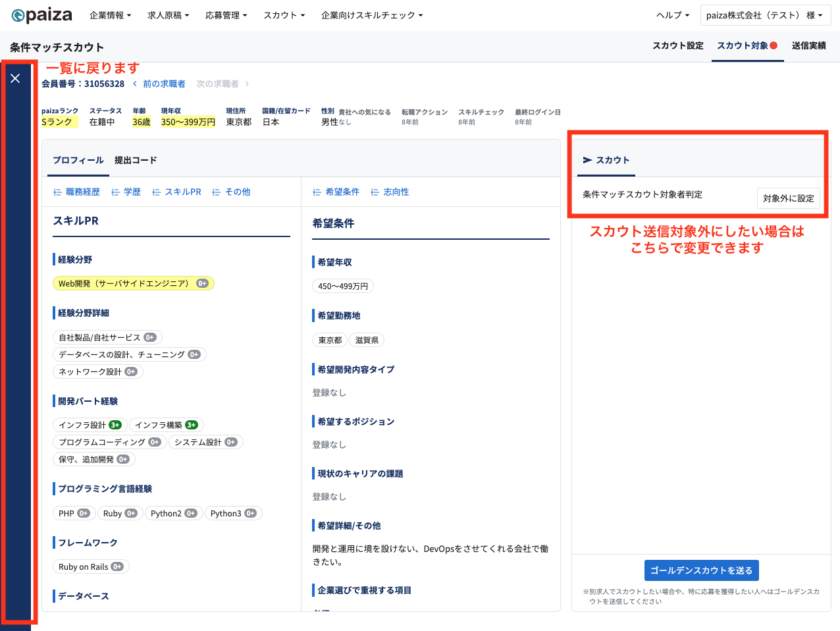This screenshot has width=840, height=631.
Task: Open the ヘルプ dropdown menu
Action: coord(673,15)
